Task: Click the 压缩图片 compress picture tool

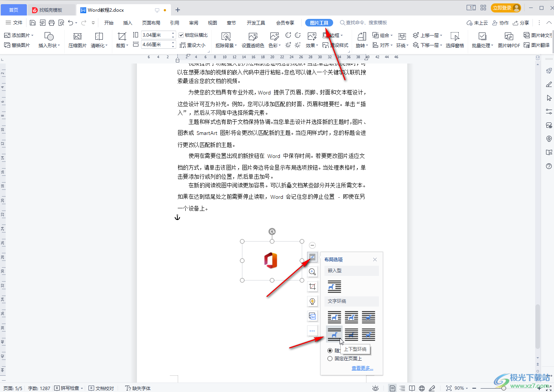Action: (78, 40)
